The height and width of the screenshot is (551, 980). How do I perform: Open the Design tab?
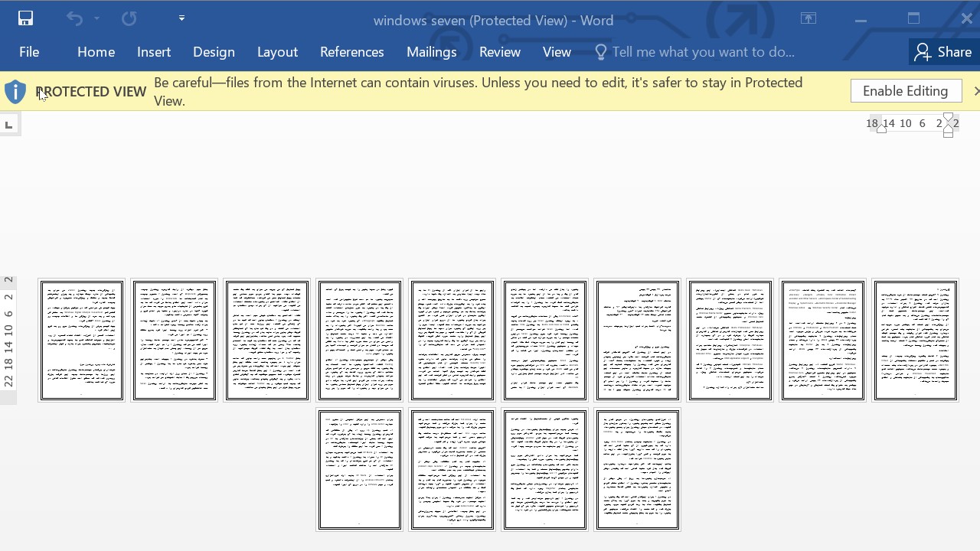pyautogui.click(x=214, y=52)
